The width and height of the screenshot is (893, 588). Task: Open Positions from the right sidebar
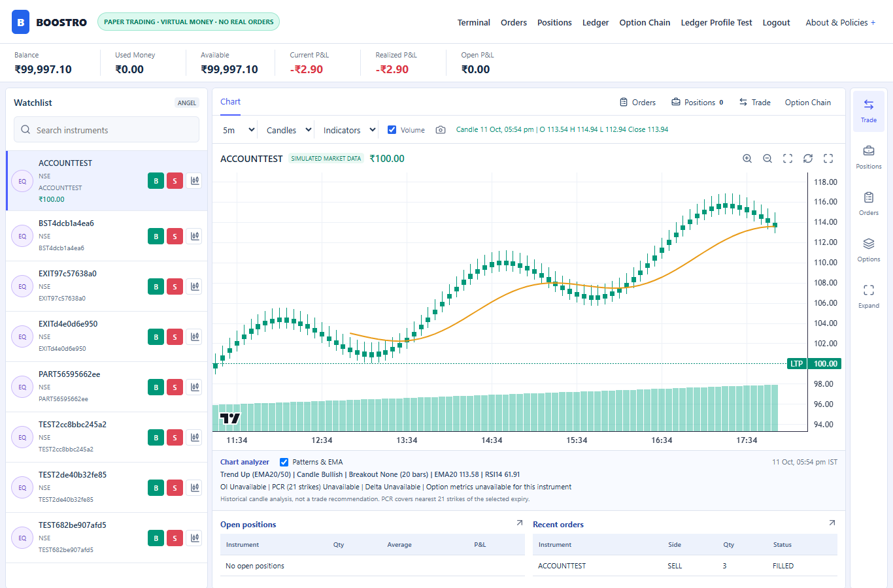[x=869, y=157]
